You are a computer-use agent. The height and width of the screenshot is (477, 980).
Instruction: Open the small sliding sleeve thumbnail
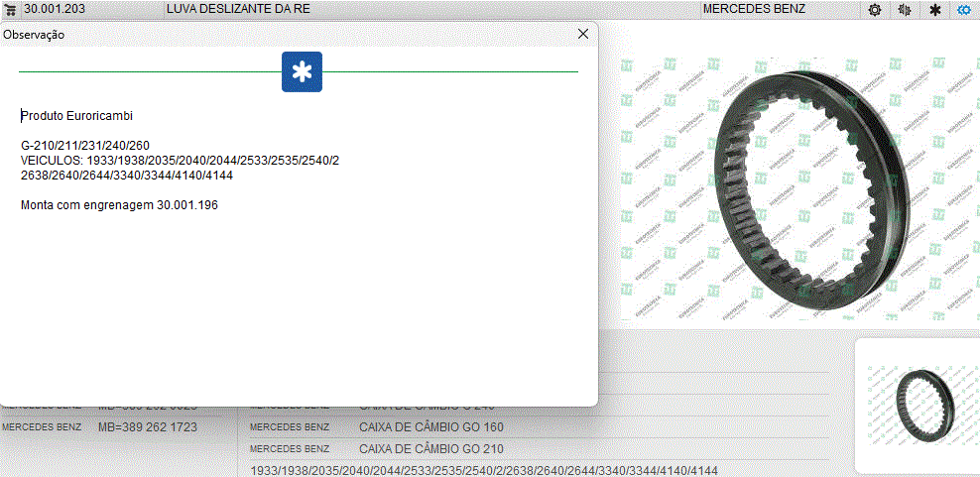918,405
